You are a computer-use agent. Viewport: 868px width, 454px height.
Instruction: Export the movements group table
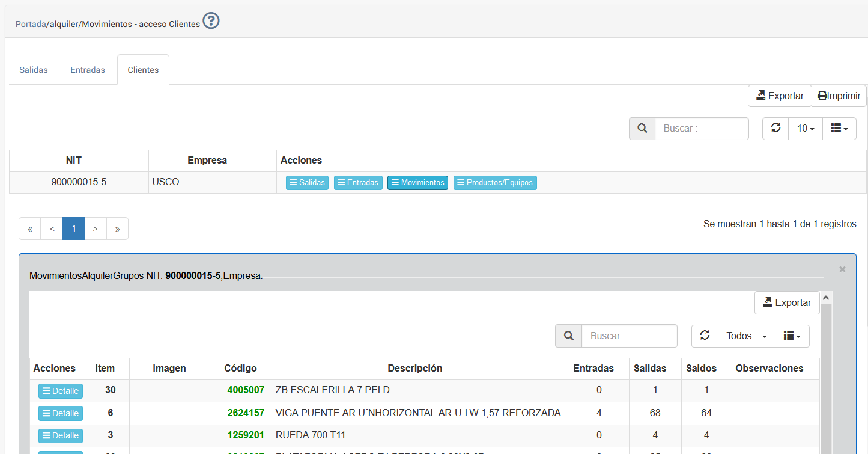point(787,303)
